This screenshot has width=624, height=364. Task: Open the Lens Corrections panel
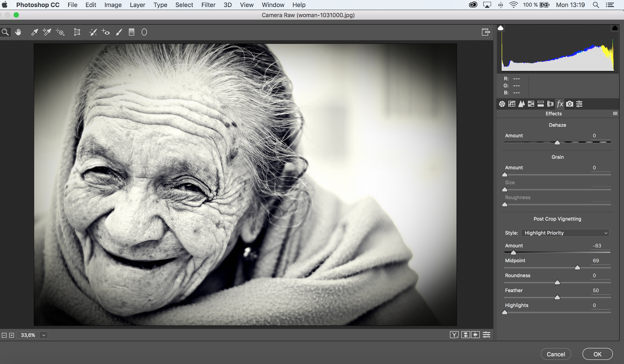pyautogui.click(x=550, y=104)
